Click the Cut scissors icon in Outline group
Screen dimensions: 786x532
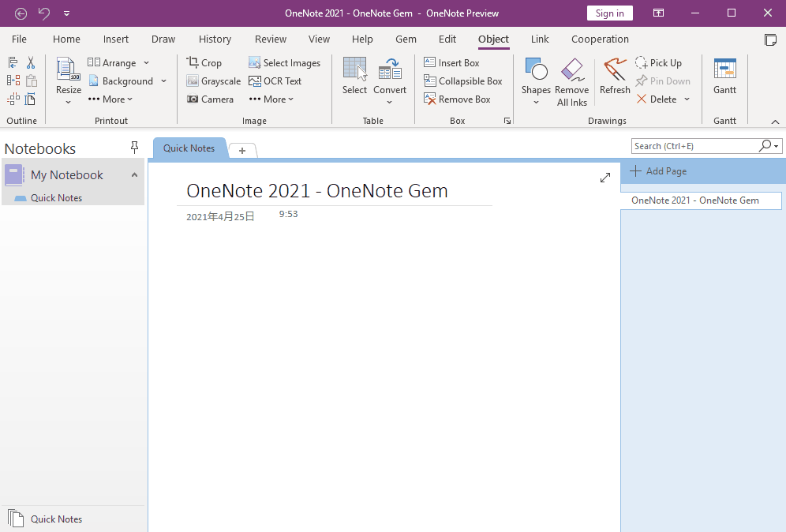coord(31,62)
